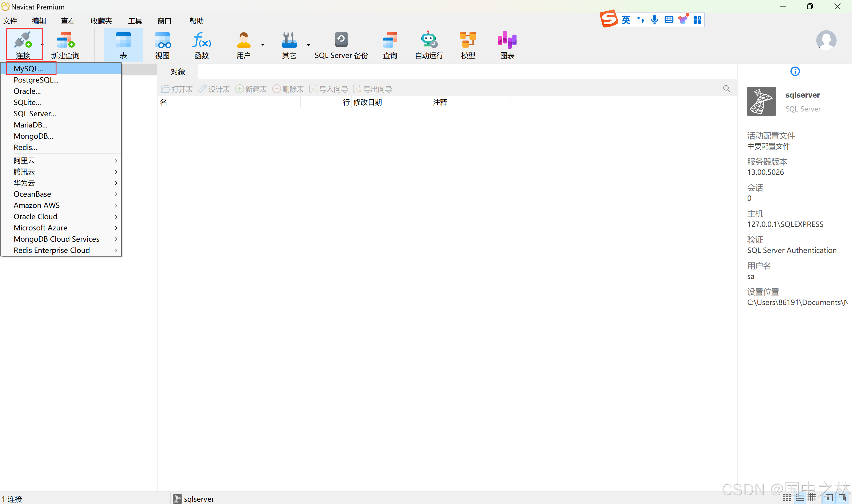The image size is (852, 504).
Task: Expand MongoDB Cloud Services submenu
Action: click(61, 239)
